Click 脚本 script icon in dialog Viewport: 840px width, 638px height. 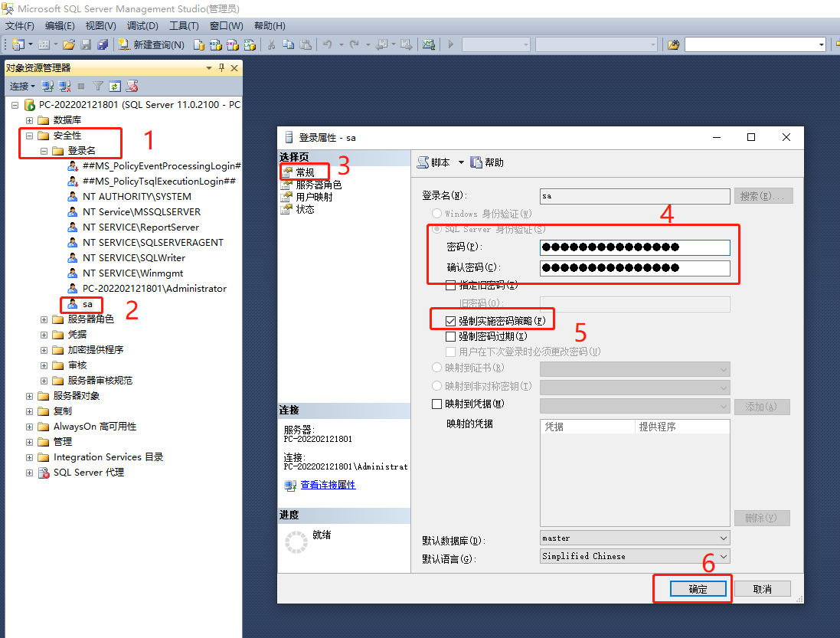[423, 162]
